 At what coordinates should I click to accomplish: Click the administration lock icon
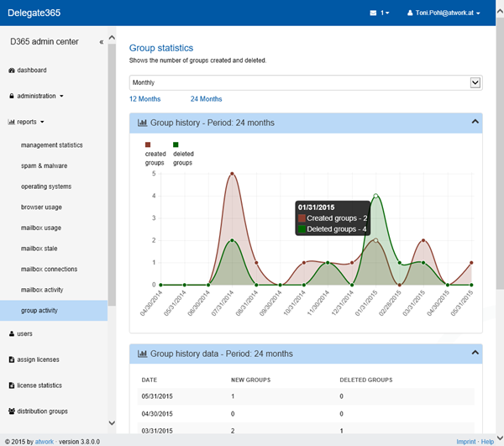click(11, 96)
